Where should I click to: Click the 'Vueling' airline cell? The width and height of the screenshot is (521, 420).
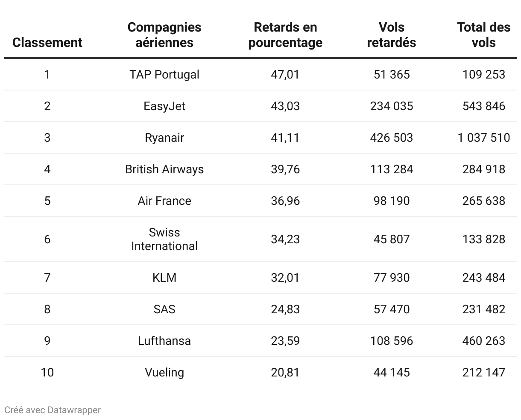point(164,373)
